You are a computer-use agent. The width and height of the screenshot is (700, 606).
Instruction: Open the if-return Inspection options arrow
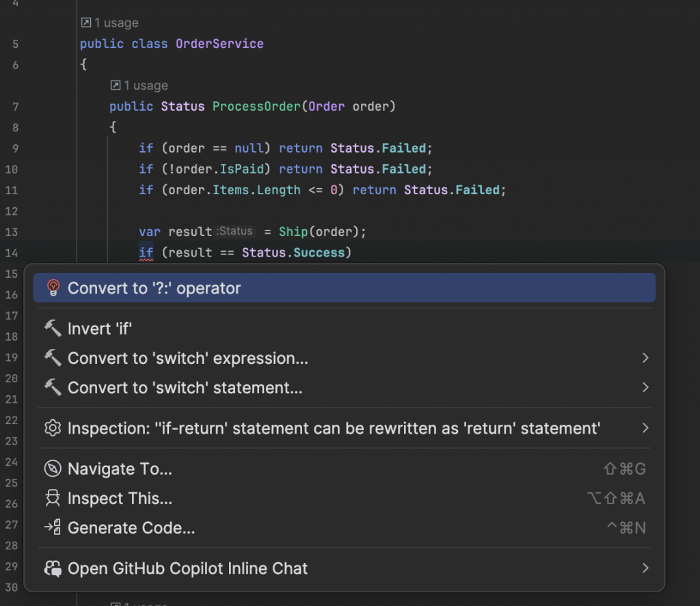(x=645, y=429)
